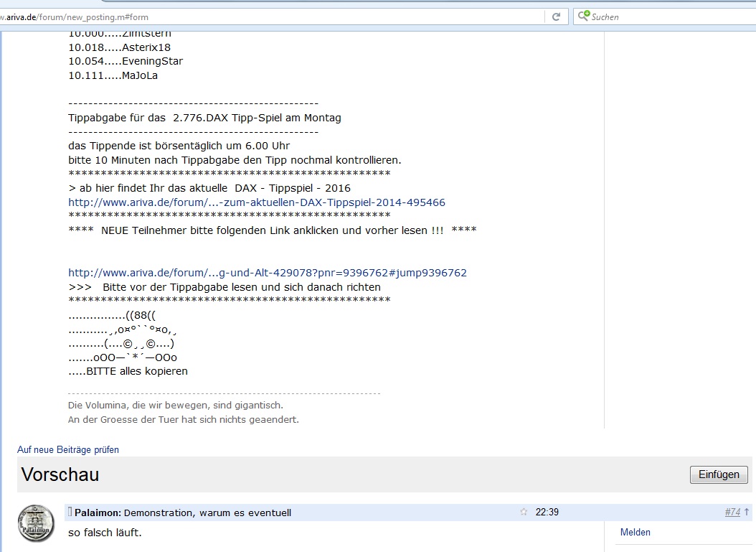Screen dimensions: 756x552
Task: Click the up arrow next to #74
Action: pos(747,512)
